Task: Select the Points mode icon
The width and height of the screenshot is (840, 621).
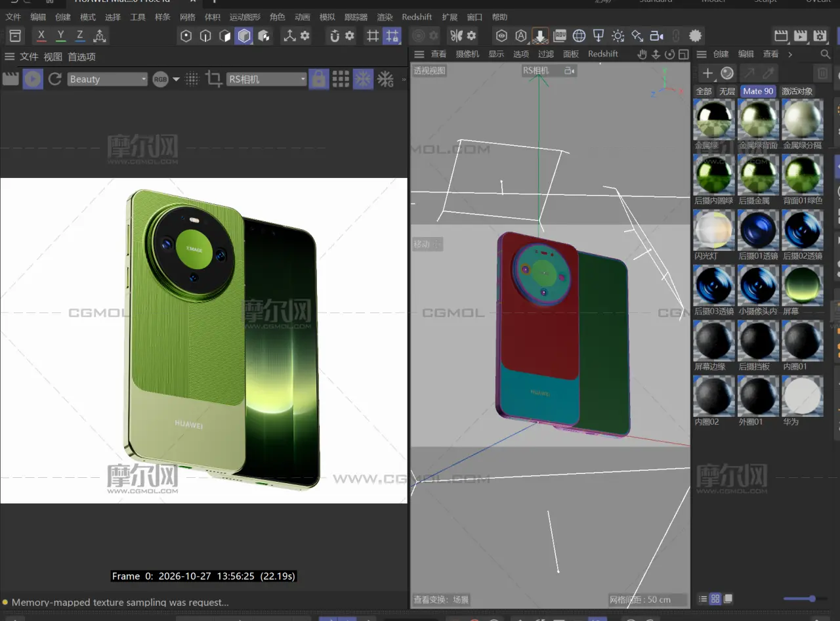Action: [x=186, y=36]
